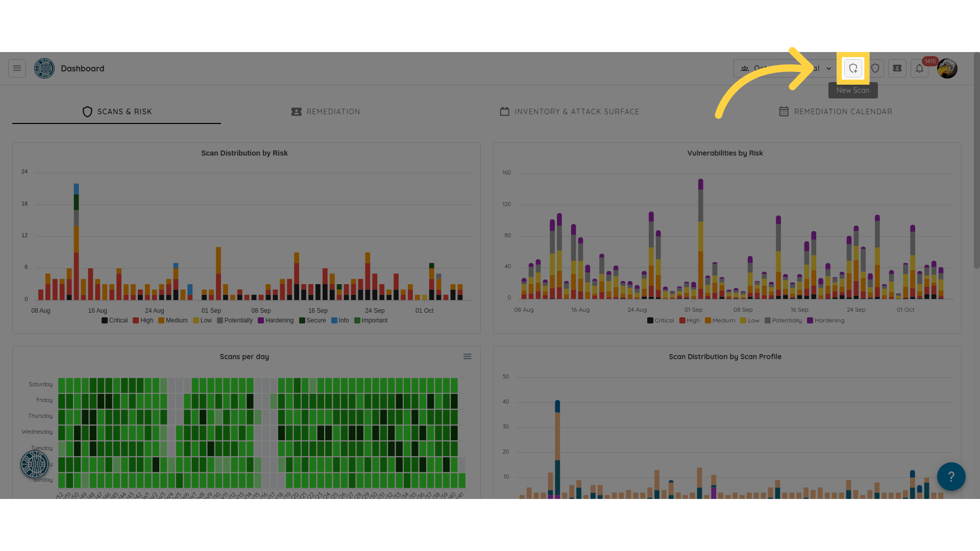Screen dimensions: 980x551
Task: Click the blue question mark help button
Action: (x=951, y=477)
